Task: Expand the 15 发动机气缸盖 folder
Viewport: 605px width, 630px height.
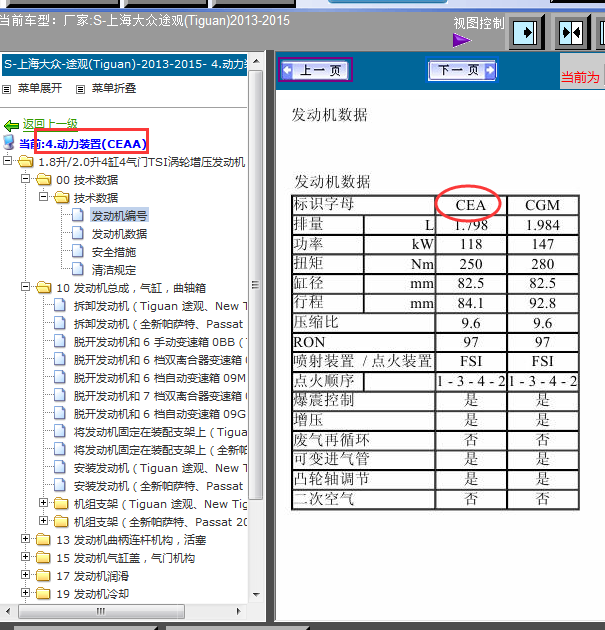Action: pos(25,556)
